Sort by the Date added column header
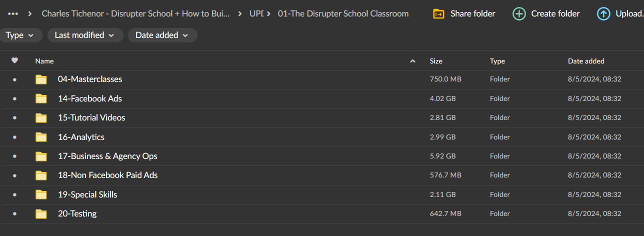This screenshot has width=644, height=236. (x=586, y=61)
